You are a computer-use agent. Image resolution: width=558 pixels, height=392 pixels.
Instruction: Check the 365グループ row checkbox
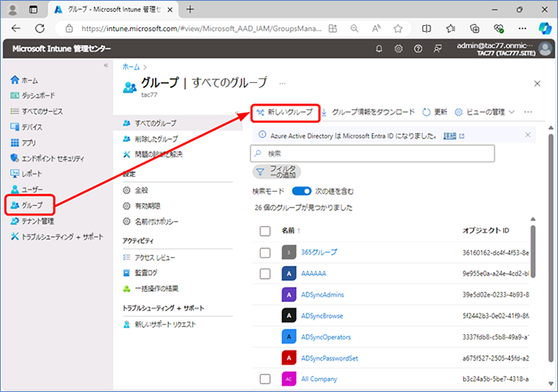click(x=265, y=253)
